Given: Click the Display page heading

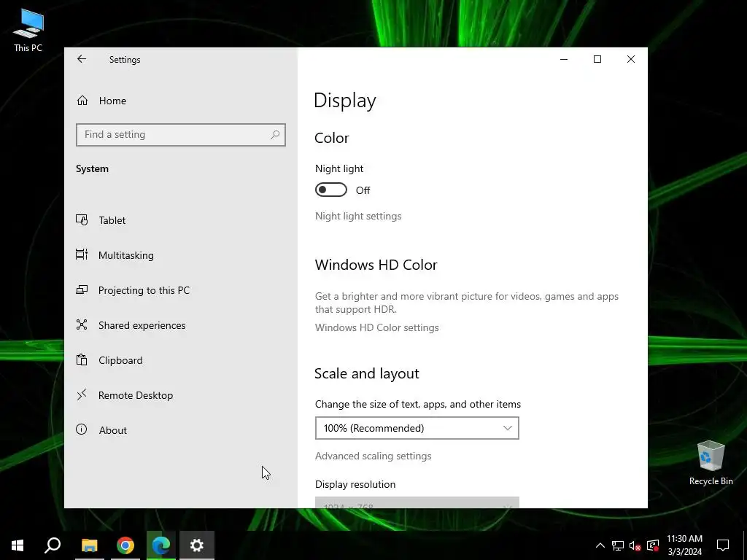Looking at the screenshot, I should coord(345,101).
